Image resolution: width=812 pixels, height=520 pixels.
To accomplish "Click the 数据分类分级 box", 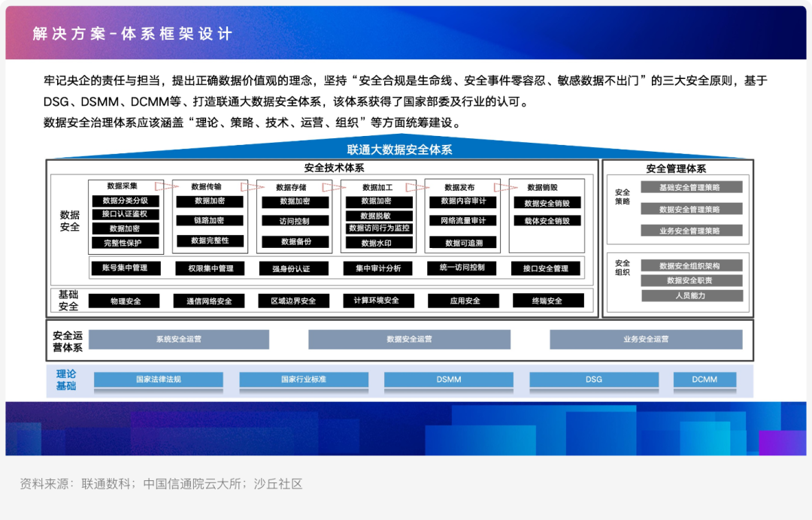I will [125, 201].
